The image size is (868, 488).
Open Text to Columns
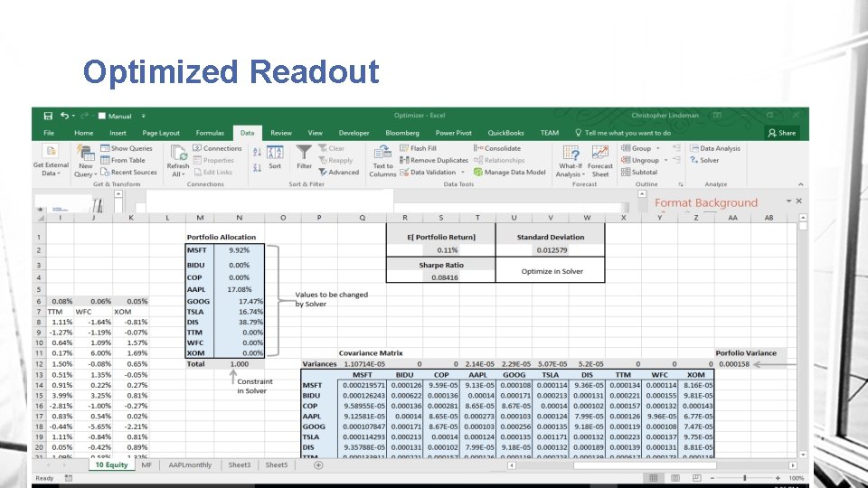click(382, 161)
